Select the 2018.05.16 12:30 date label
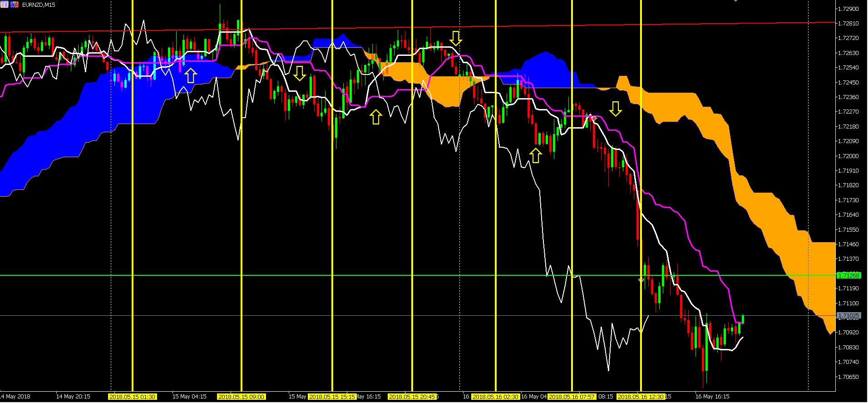This screenshot has width=868, height=403. point(641,397)
